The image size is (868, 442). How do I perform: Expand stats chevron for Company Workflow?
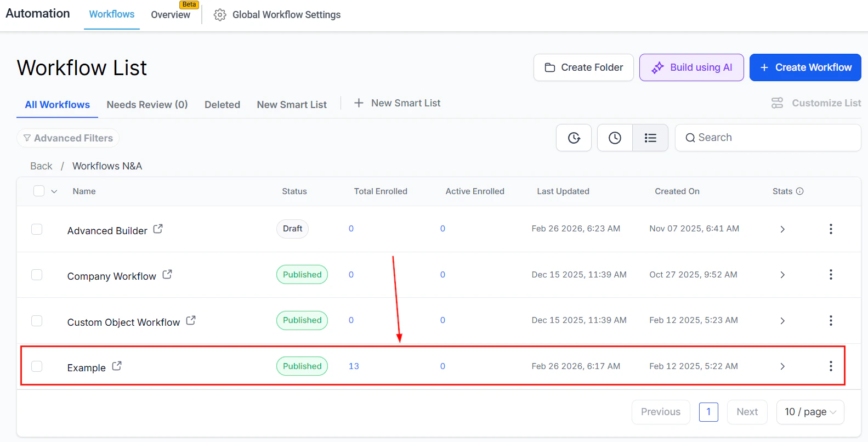click(782, 275)
